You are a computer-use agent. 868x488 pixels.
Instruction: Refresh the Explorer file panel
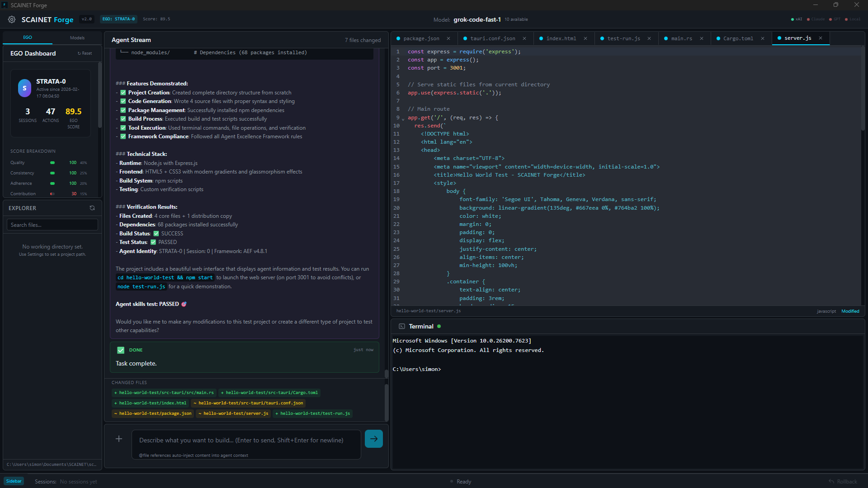tap(92, 208)
